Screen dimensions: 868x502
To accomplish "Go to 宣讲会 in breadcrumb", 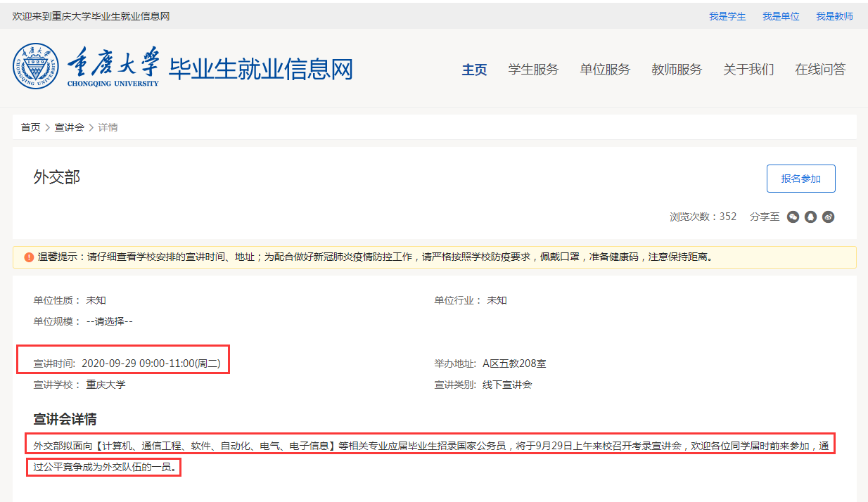I will [70, 127].
